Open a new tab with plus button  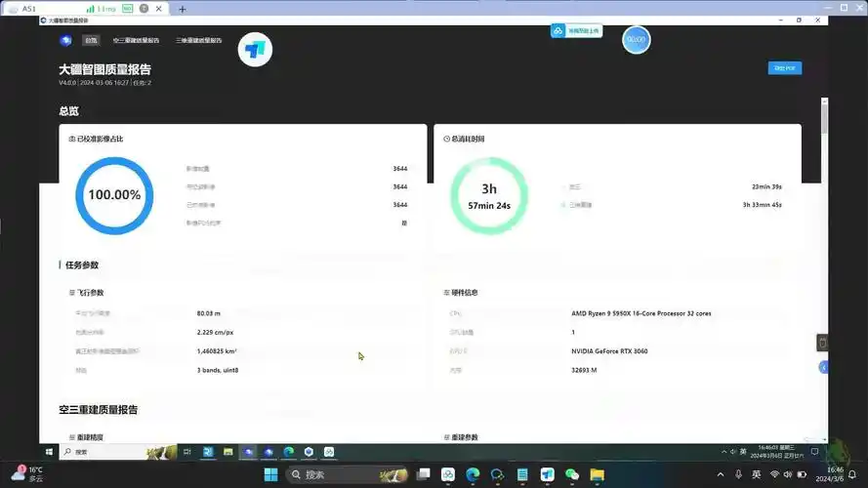click(182, 8)
